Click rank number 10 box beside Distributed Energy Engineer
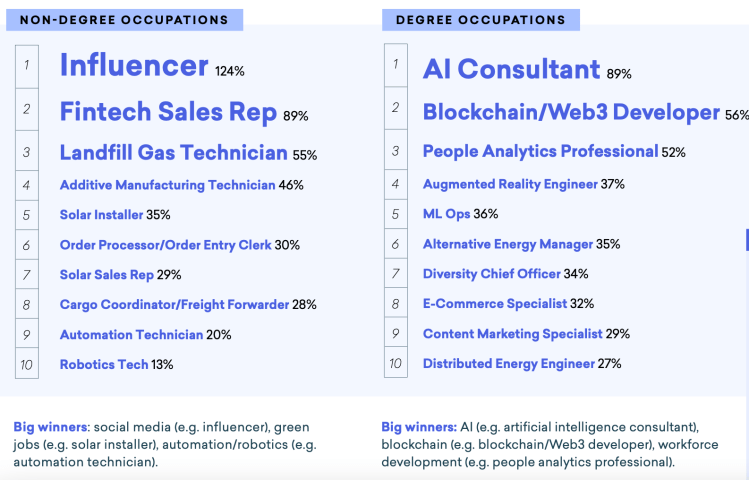The height and width of the screenshot is (480, 749). pyautogui.click(x=396, y=364)
